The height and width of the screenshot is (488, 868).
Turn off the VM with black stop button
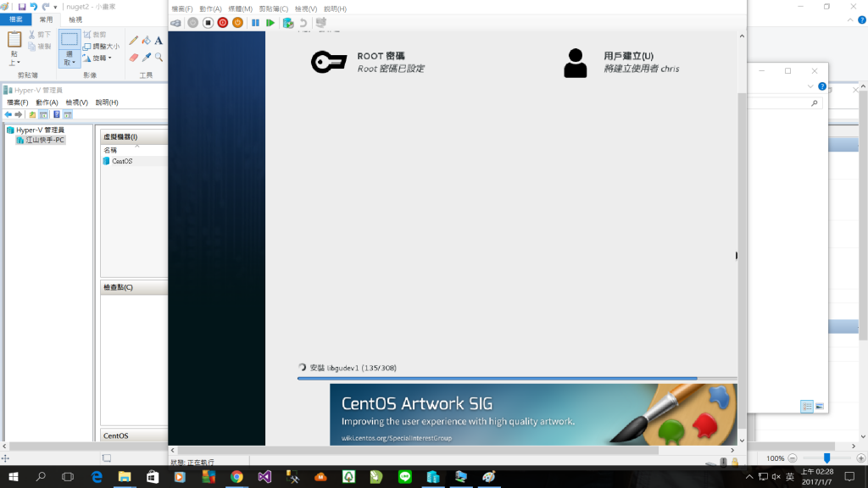(x=208, y=23)
